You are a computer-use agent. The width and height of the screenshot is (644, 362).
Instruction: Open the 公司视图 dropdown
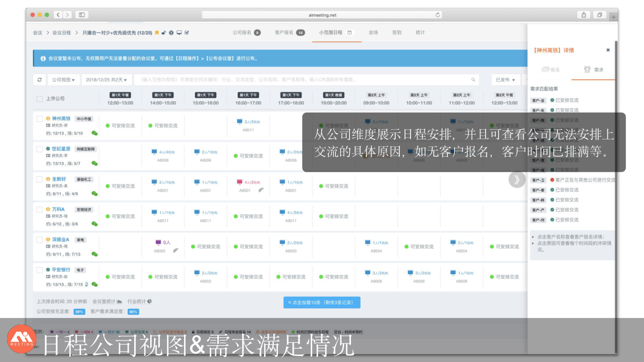tap(63, 79)
